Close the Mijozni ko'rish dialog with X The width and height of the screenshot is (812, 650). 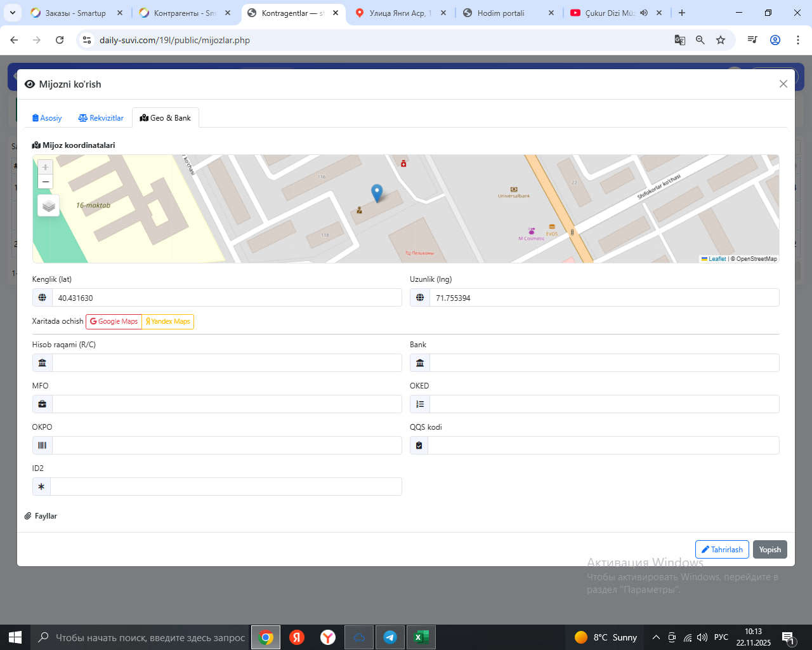783,84
